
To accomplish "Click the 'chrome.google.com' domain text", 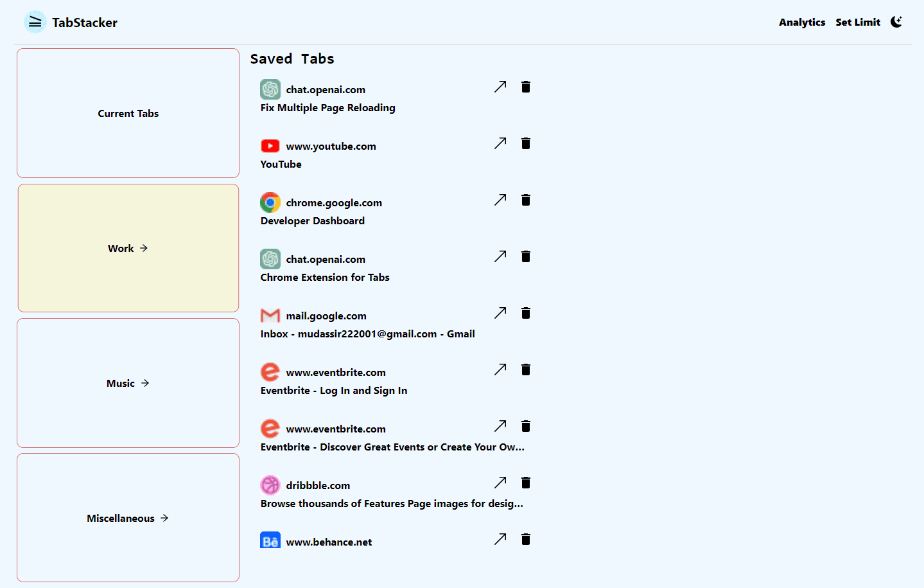I will point(334,203).
